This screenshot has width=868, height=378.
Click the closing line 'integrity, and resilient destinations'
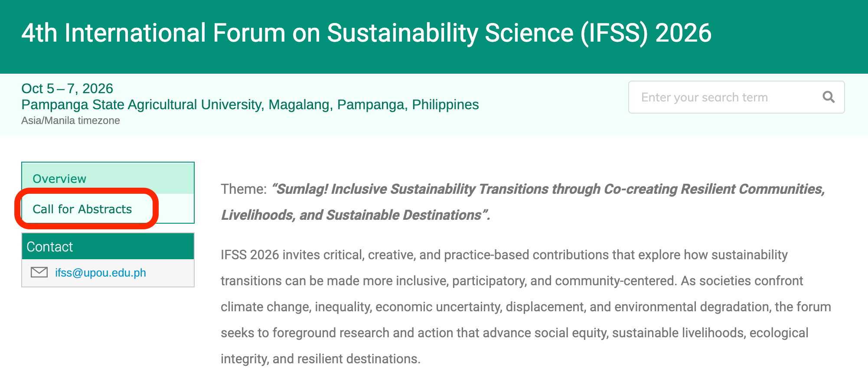321,359
